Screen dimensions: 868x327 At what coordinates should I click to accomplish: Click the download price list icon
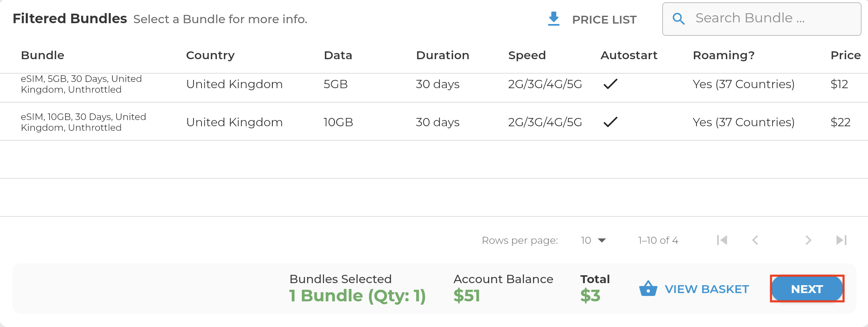[554, 19]
